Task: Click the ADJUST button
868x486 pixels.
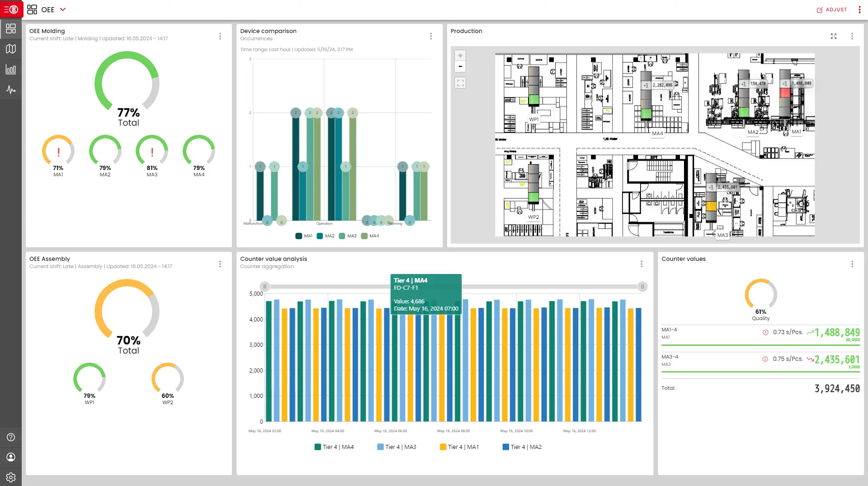Action: [832, 9]
